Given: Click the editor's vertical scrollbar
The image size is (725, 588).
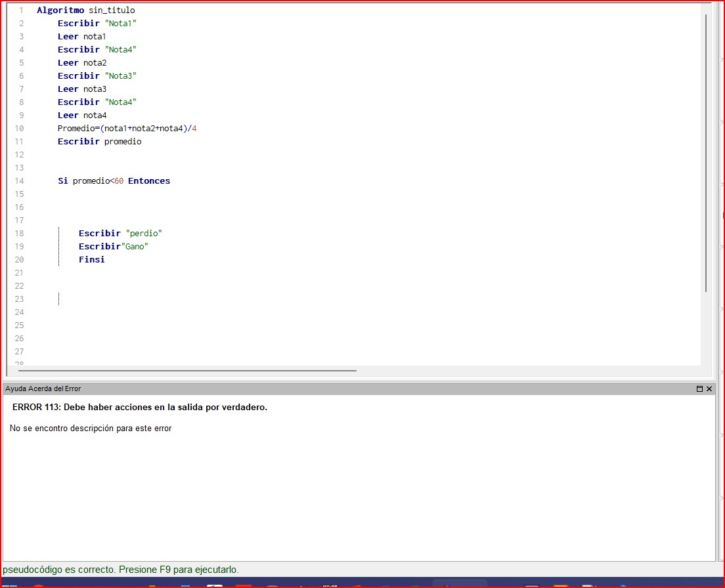Looking at the screenshot, I should pyautogui.click(x=706, y=151).
